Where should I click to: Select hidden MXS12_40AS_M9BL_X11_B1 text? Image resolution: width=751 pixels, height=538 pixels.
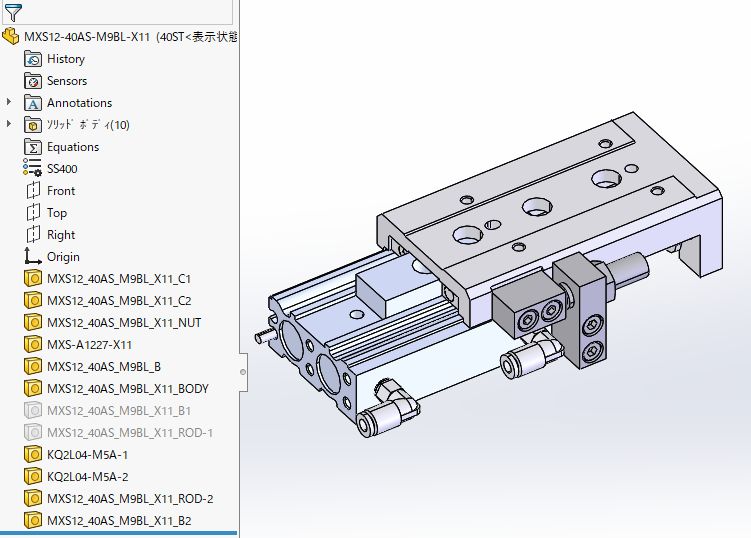coord(119,411)
